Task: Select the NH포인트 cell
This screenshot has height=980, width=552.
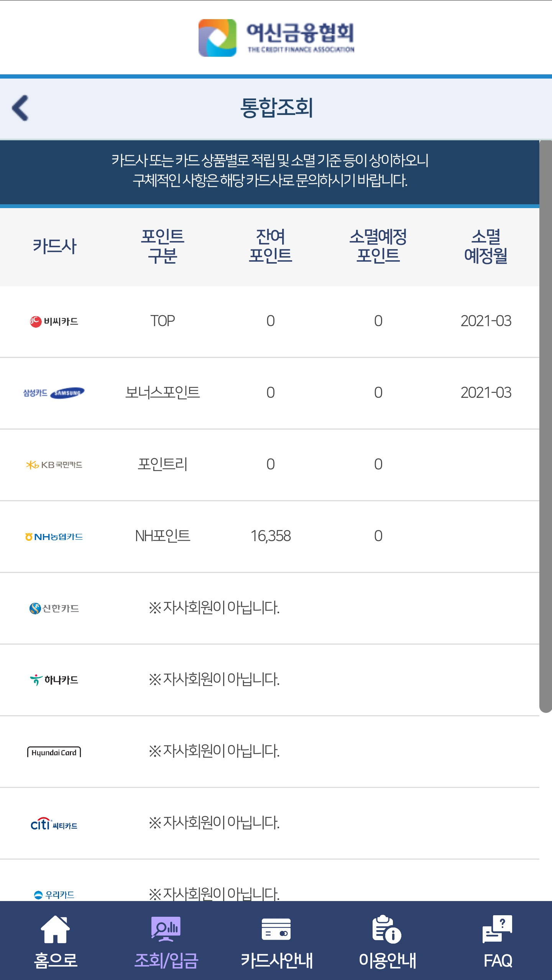Action: (163, 536)
